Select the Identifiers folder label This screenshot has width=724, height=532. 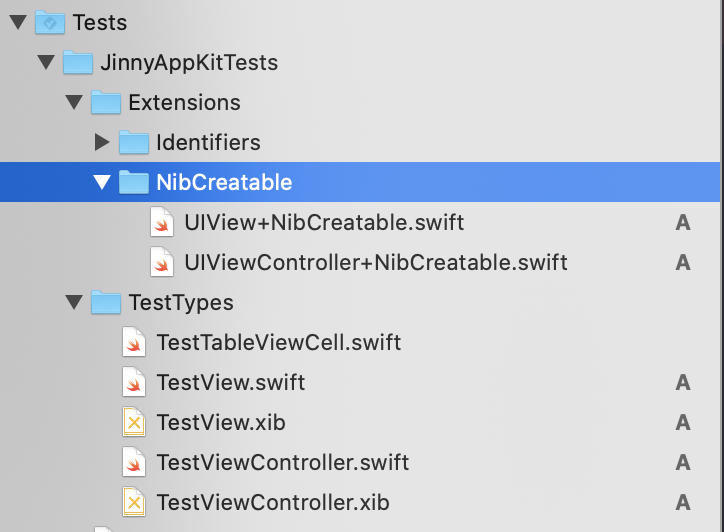pos(208,142)
